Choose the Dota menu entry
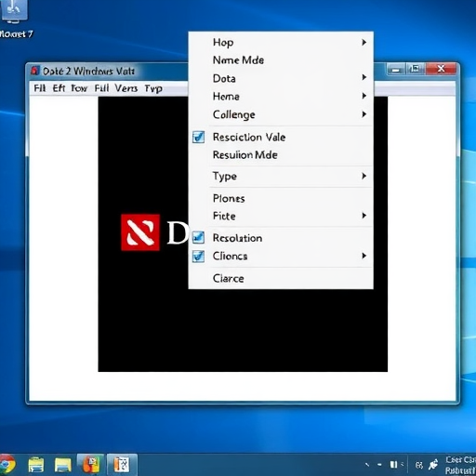476x476 pixels. pos(281,78)
